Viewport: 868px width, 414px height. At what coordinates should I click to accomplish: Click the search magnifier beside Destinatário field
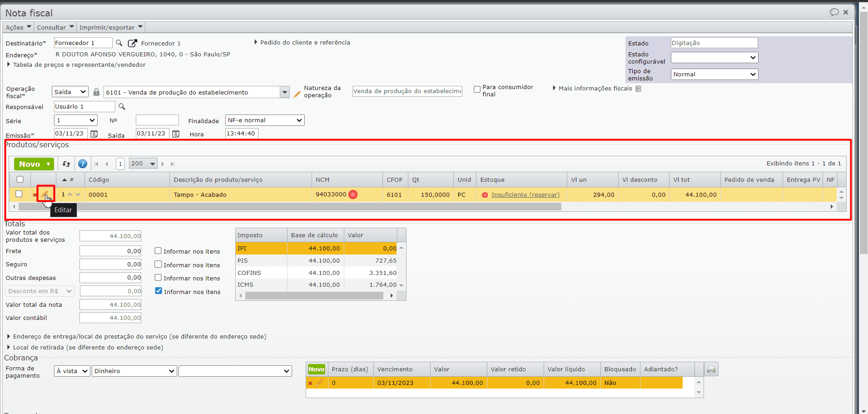(119, 43)
